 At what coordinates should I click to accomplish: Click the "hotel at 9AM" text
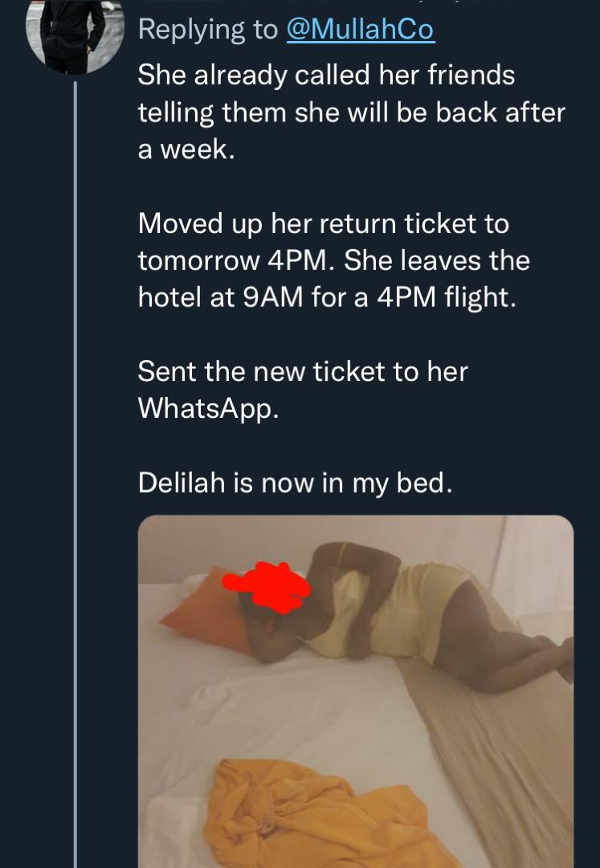click(x=221, y=297)
